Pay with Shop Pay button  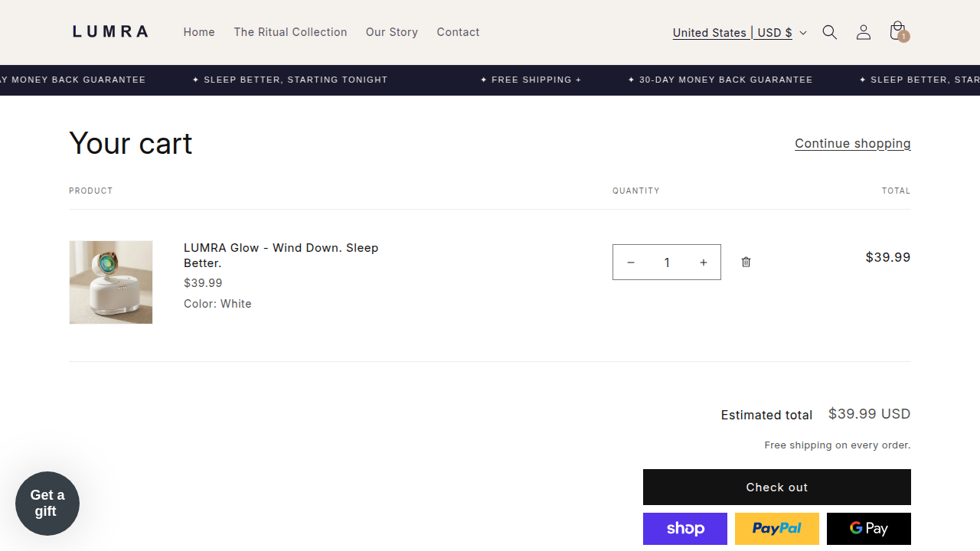click(685, 529)
